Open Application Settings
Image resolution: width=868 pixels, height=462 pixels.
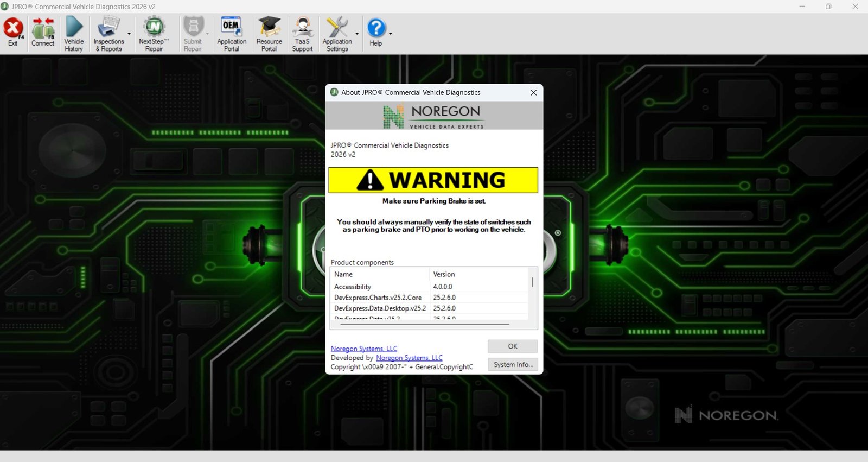[x=337, y=34]
